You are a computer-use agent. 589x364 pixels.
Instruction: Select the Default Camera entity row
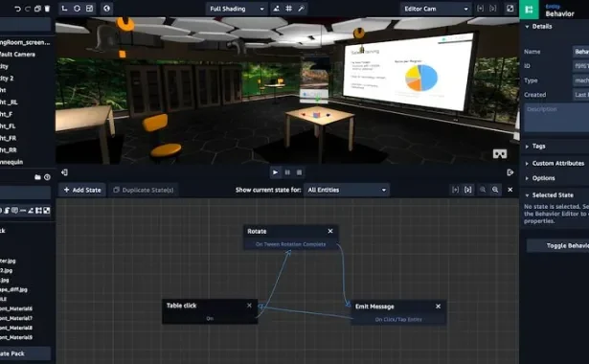pos(26,55)
